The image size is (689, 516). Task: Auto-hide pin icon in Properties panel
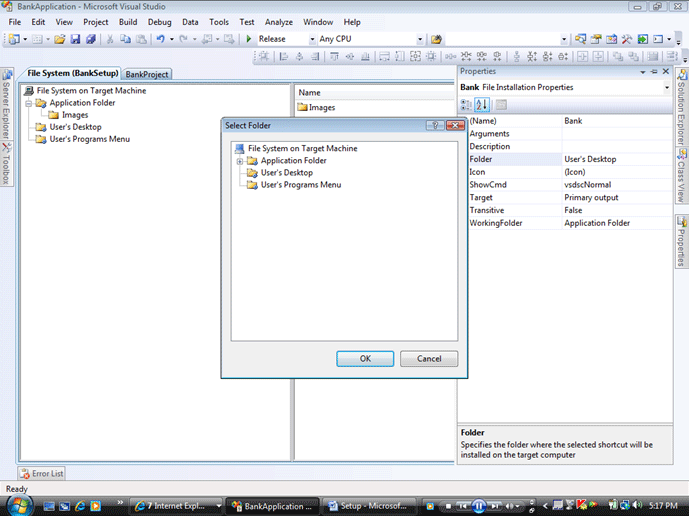(x=654, y=72)
